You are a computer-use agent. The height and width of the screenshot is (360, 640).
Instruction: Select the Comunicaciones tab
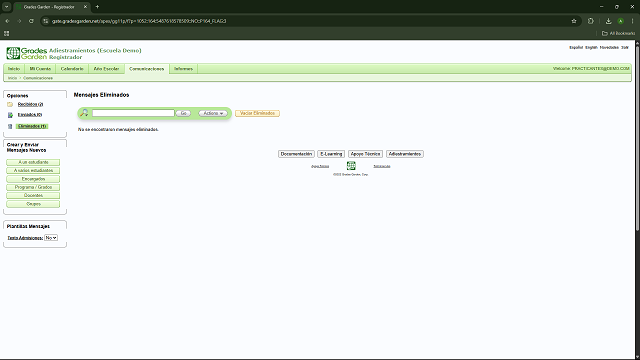pyautogui.click(x=147, y=69)
